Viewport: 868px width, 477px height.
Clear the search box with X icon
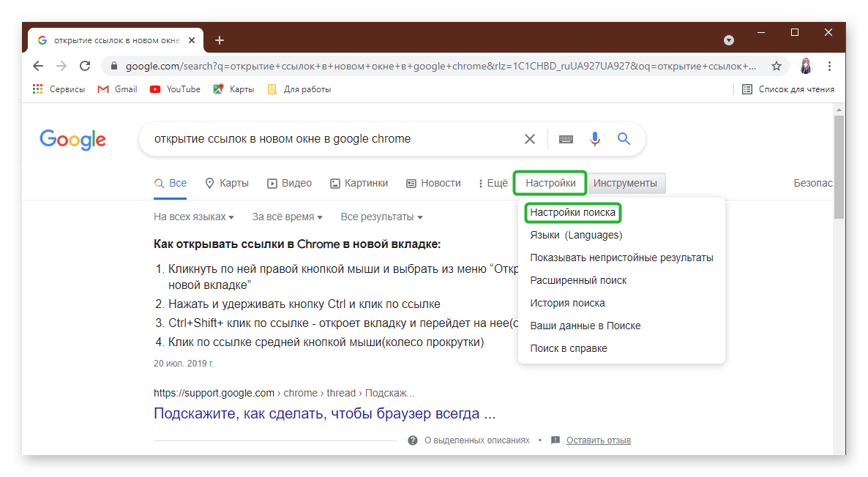(x=530, y=139)
